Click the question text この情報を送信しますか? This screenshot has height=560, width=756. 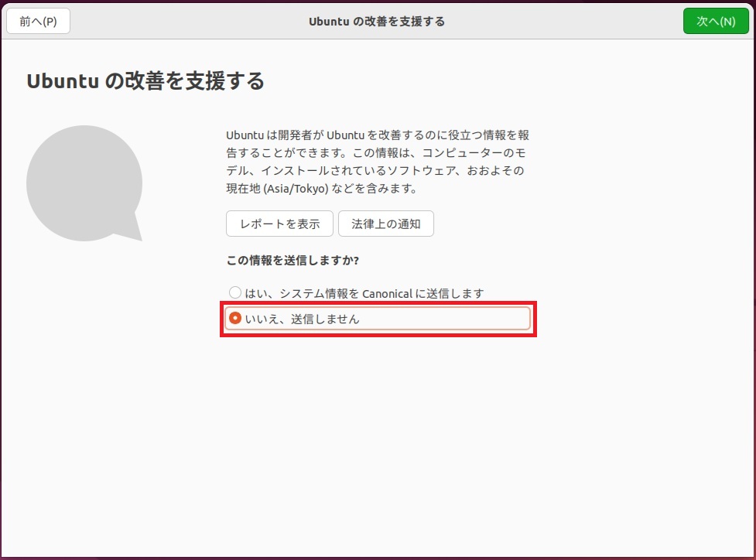coord(292,260)
